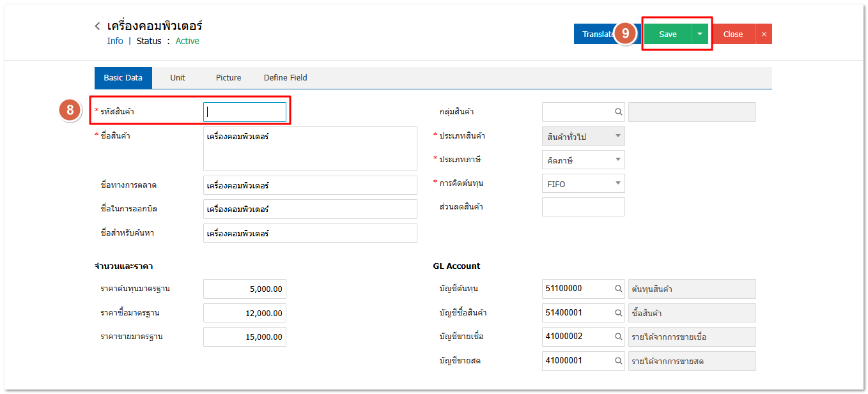The image size is (868, 394).
Task: Click the X icon next to Close
Action: [764, 34]
